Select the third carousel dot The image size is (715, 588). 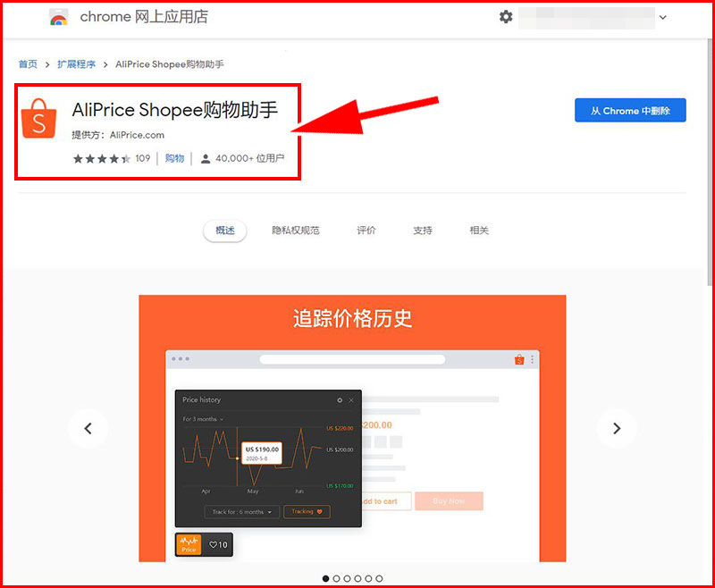pos(347,578)
